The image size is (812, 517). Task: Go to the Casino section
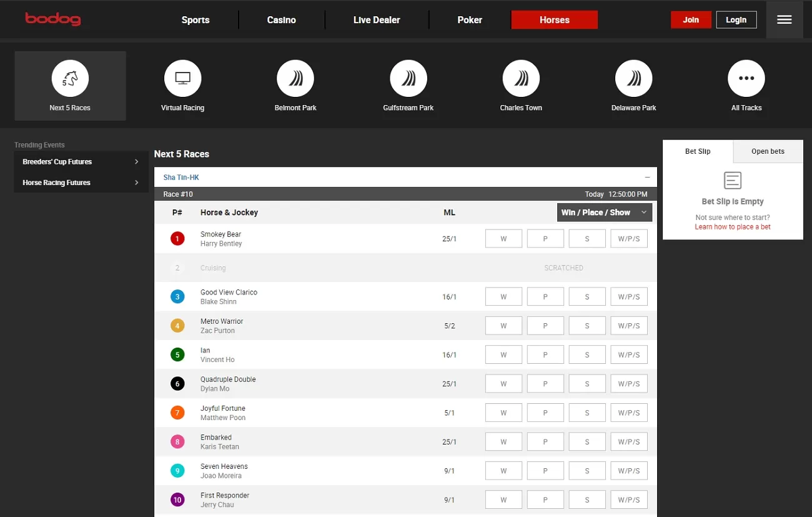[x=282, y=20]
